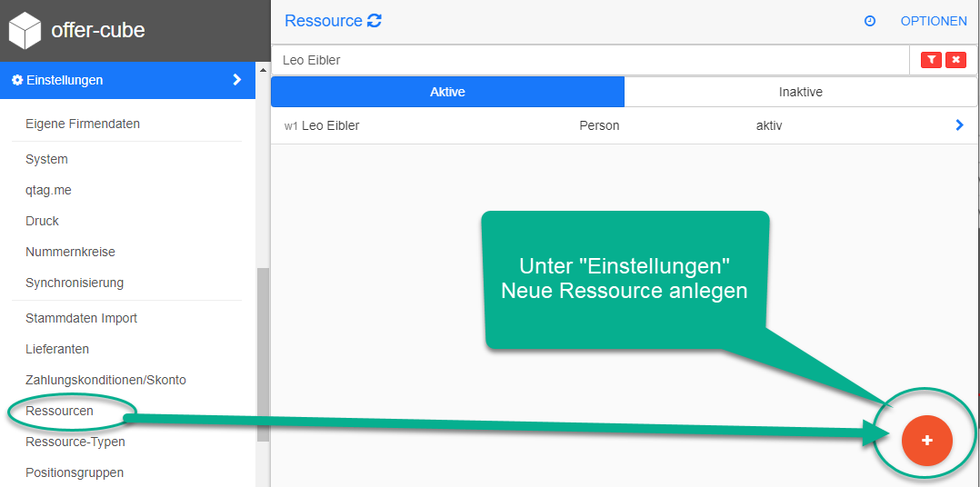Open Druck settings
Image resolution: width=980 pixels, height=487 pixels.
(x=43, y=221)
